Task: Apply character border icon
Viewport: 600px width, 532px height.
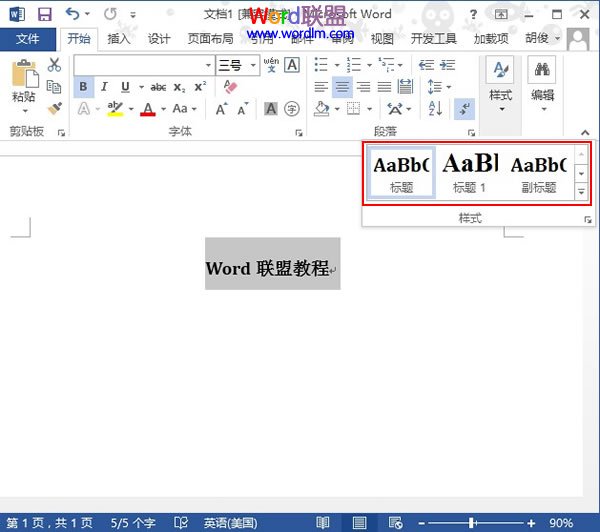Action: click(292, 65)
